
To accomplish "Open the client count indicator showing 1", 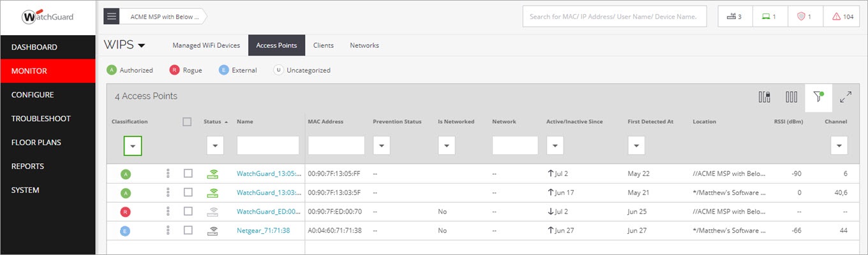I will pos(768,17).
